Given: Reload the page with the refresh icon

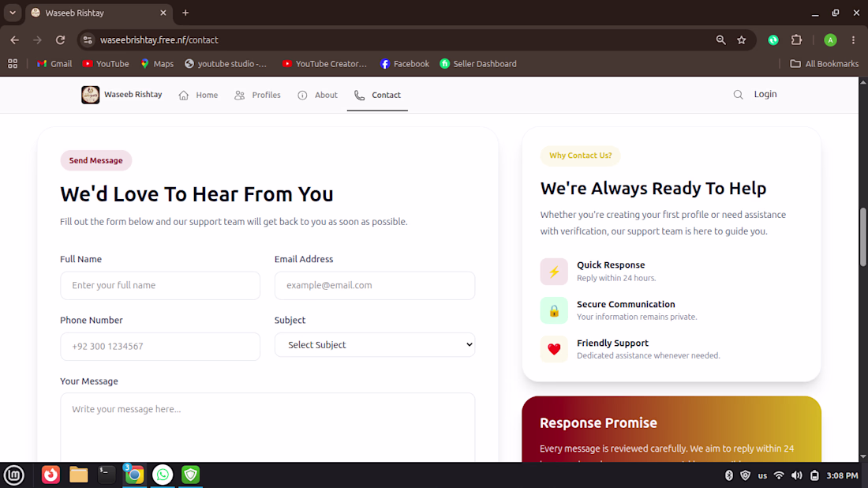Looking at the screenshot, I should [x=60, y=40].
